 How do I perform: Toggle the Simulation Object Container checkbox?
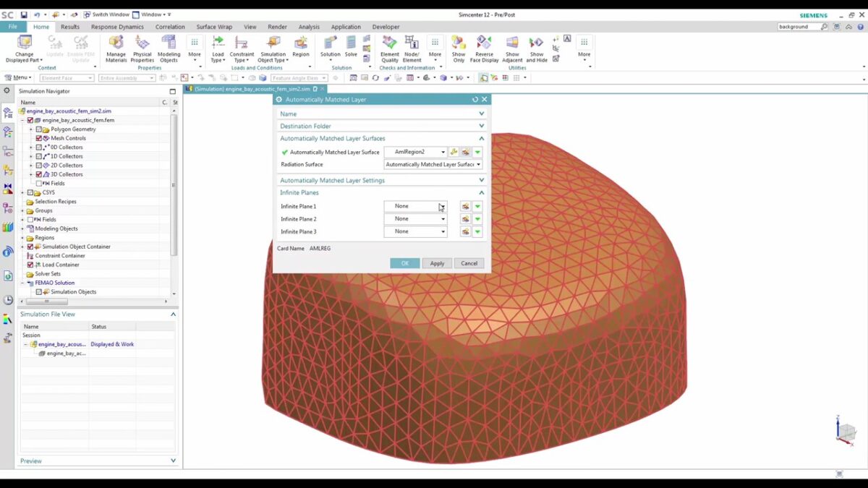pyautogui.click(x=30, y=247)
